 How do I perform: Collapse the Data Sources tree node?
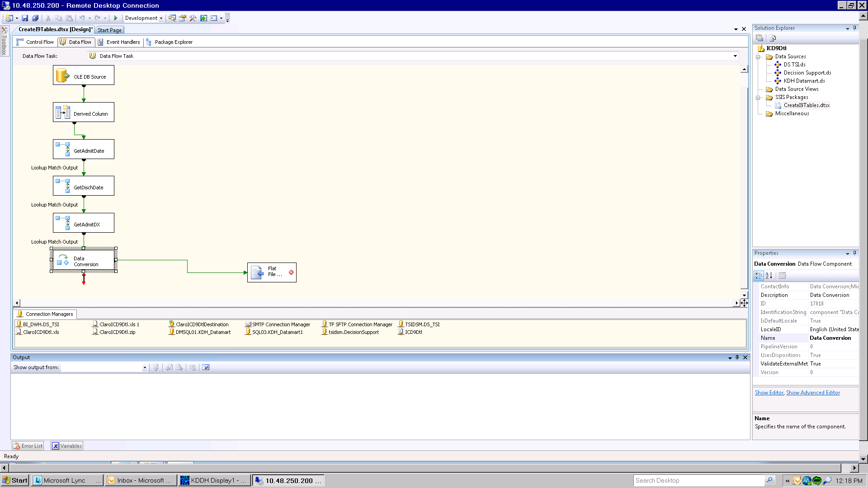[759, 57]
